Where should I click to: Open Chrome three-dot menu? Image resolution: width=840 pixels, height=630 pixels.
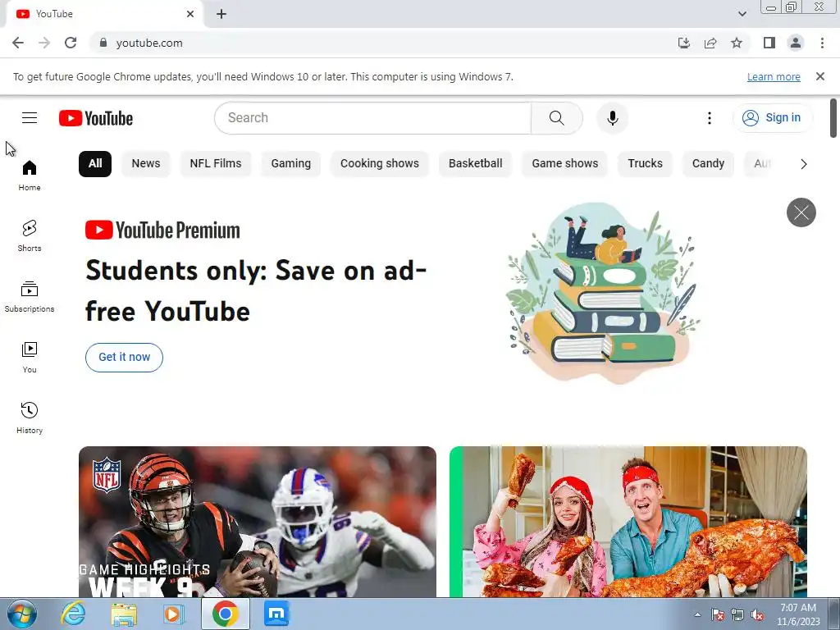[822, 43]
